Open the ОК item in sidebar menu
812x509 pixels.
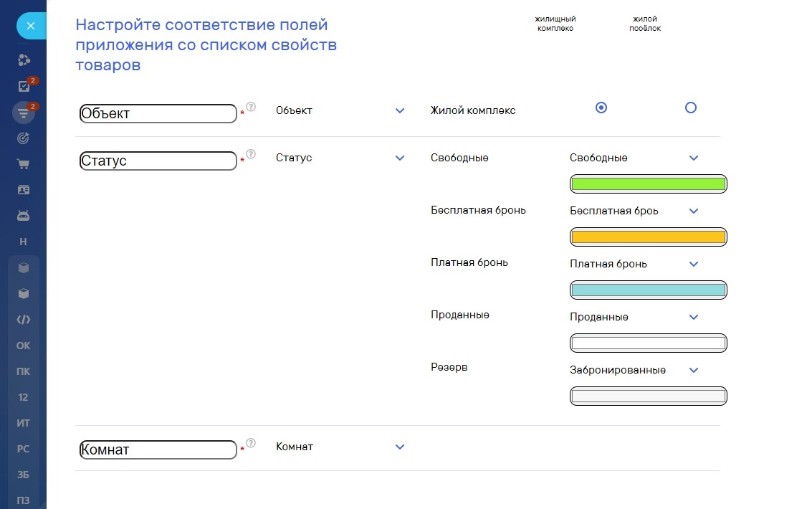(x=24, y=346)
